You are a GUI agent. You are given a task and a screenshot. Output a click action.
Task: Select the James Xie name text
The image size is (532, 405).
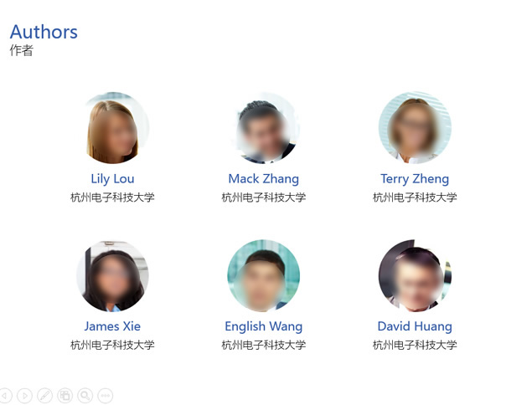[112, 326]
